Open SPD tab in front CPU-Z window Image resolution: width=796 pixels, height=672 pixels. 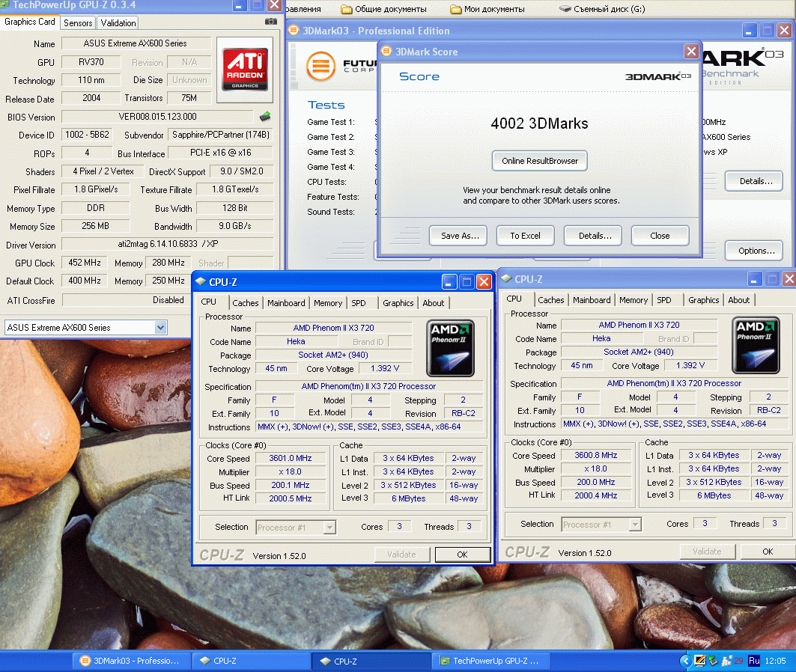pyautogui.click(x=359, y=303)
